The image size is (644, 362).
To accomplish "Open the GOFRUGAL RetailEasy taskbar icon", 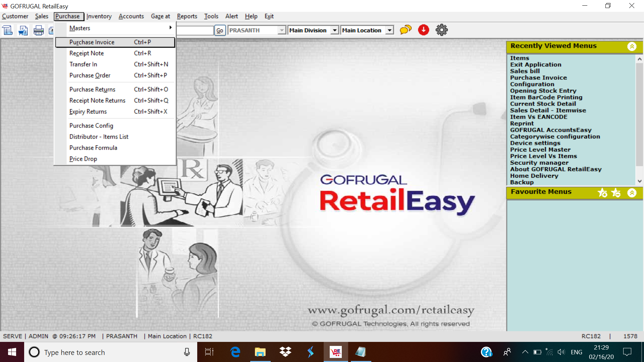I will (335, 352).
